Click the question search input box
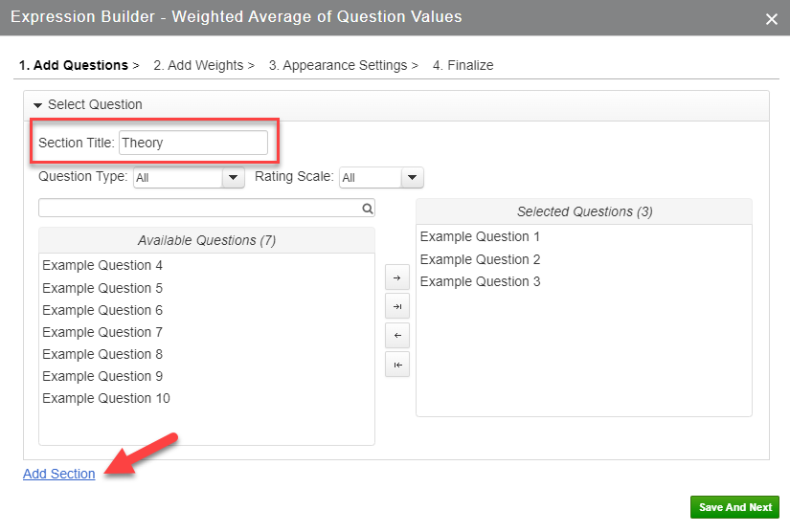 (x=199, y=208)
